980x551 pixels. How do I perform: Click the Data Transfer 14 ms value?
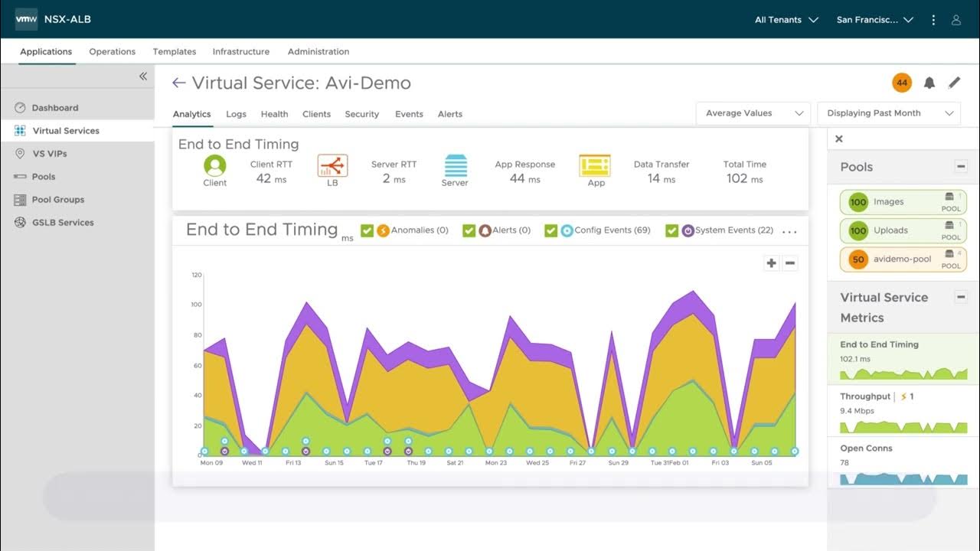[661, 178]
